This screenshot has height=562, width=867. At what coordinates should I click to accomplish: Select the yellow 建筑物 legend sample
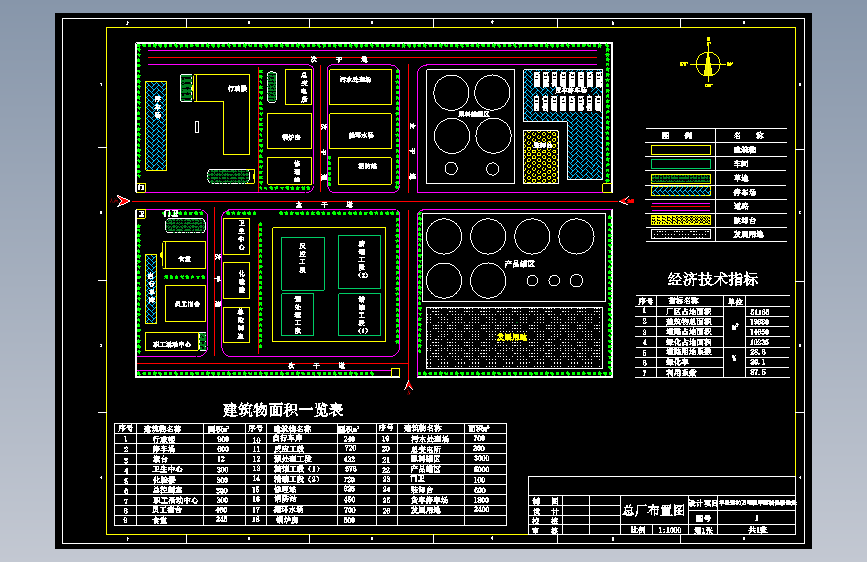tap(681, 150)
